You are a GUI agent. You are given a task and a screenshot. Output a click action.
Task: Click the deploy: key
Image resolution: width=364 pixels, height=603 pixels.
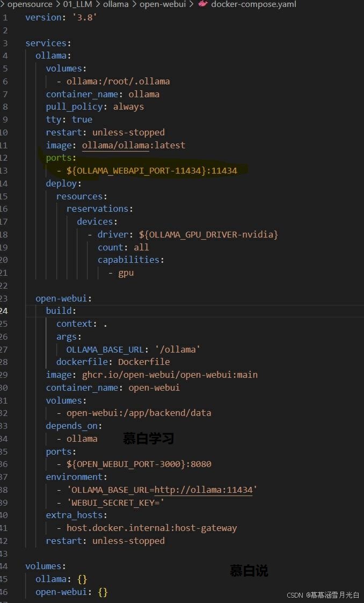click(x=64, y=183)
